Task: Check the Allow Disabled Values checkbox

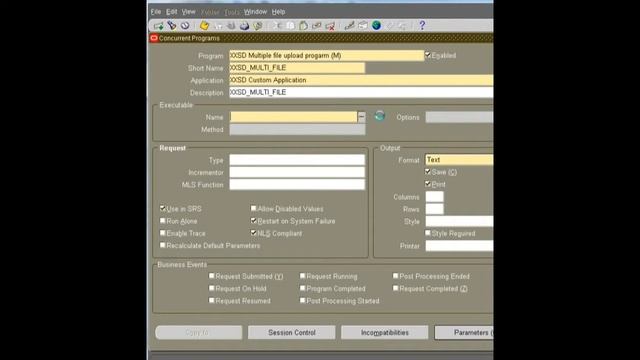Action: tap(253, 208)
